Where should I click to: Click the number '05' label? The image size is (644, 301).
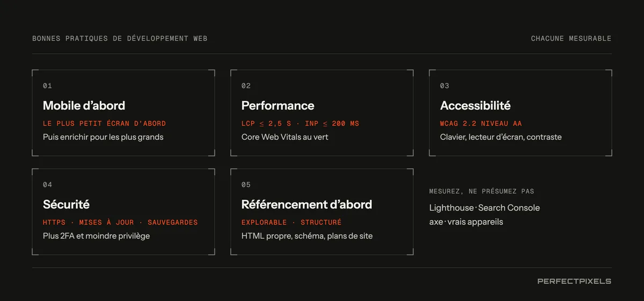pyautogui.click(x=246, y=185)
